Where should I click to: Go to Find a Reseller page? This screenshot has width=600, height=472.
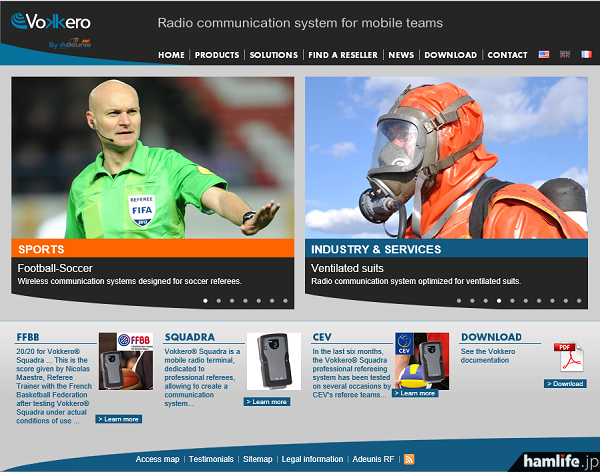[x=343, y=56]
